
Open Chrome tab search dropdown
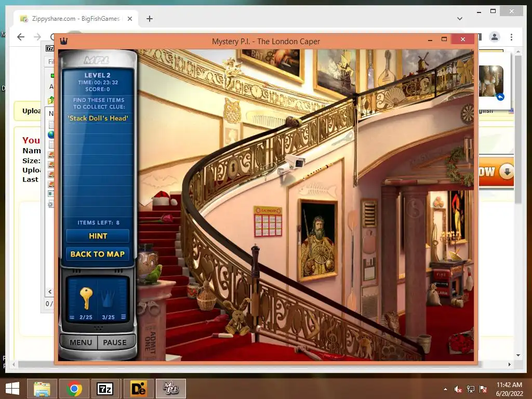click(460, 19)
